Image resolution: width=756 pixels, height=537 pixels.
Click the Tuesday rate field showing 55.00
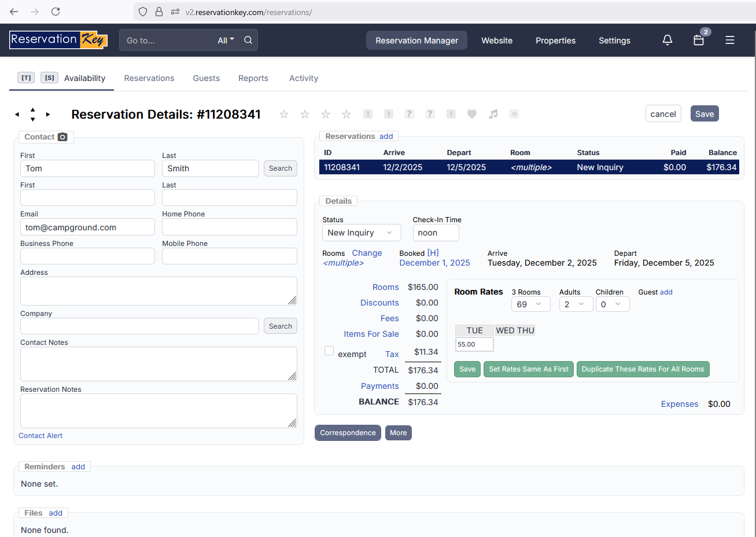tap(474, 344)
